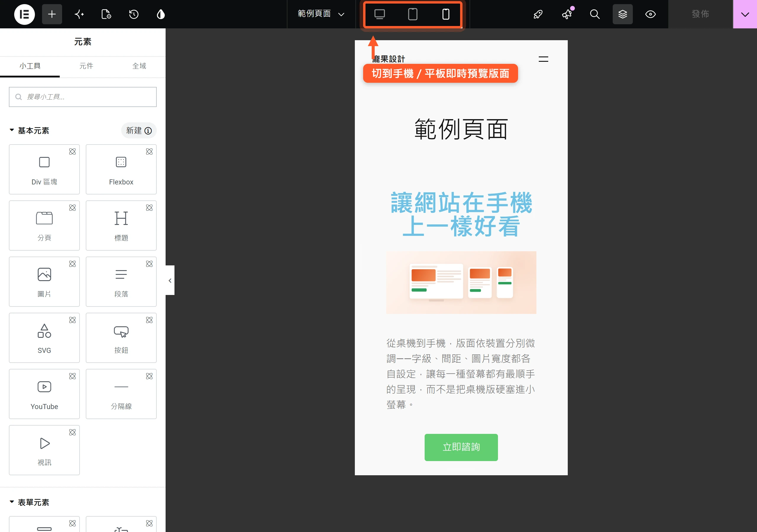The image size is (757, 532).
Task: Switch to tablet preview mode
Action: (413, 14)
